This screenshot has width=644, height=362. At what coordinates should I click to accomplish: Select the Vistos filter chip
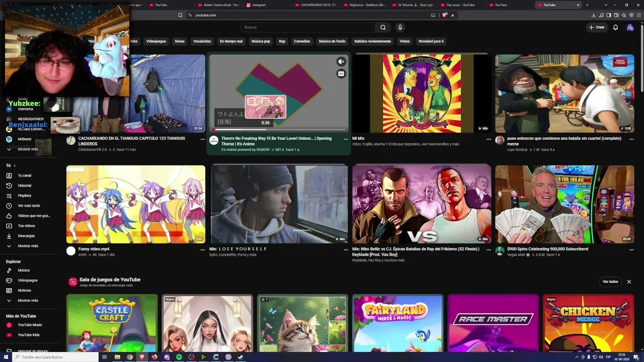pyautogui.click(x=405, y=41)
